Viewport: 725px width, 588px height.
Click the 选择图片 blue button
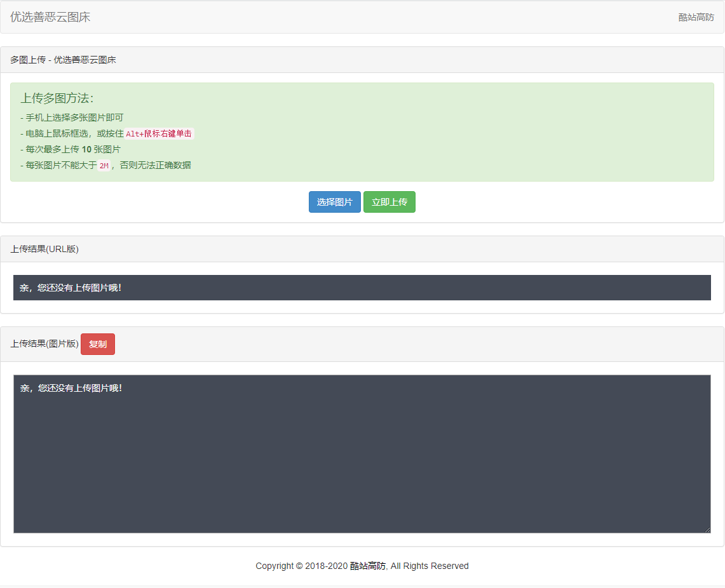tap(334, 202)
